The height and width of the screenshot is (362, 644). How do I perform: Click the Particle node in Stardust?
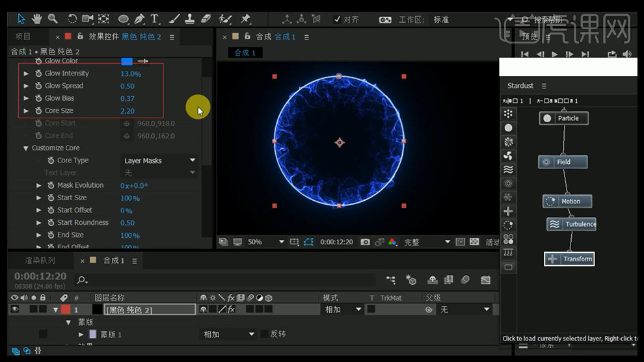(x=563, y=118)
